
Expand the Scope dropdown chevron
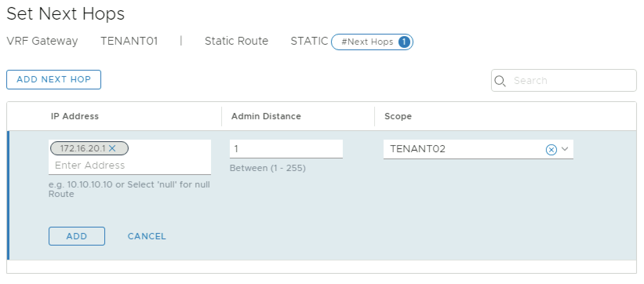pyautogui.click(x=565, y=149)
